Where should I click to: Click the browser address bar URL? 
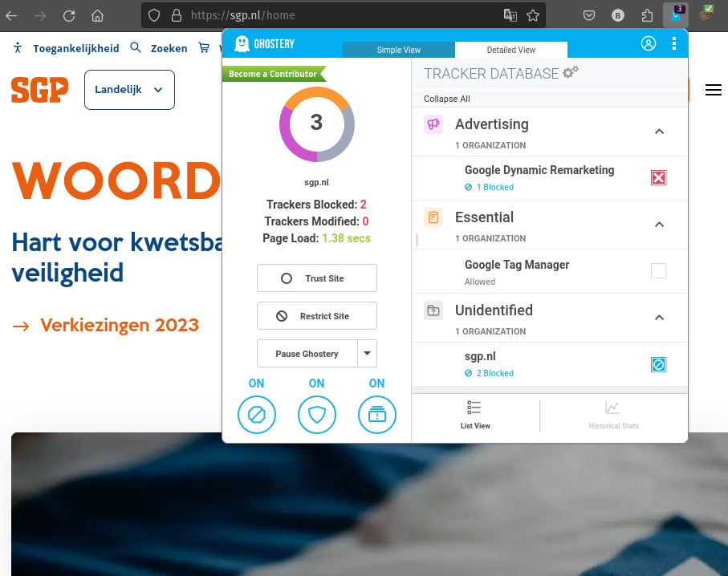coord(243,16)
